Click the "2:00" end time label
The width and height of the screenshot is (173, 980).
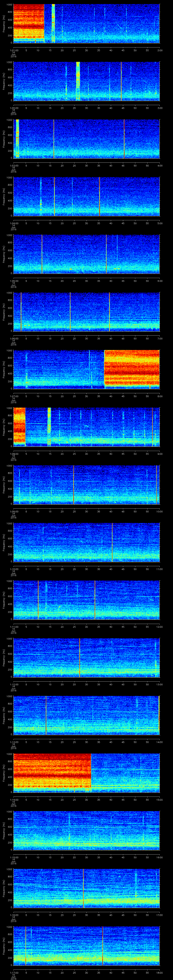coord(160,50)
